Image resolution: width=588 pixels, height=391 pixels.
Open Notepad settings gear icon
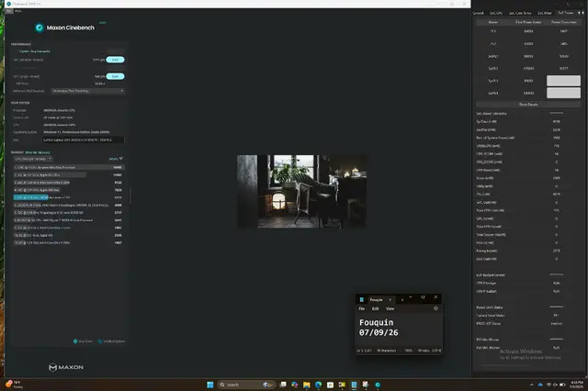[435, 308]
